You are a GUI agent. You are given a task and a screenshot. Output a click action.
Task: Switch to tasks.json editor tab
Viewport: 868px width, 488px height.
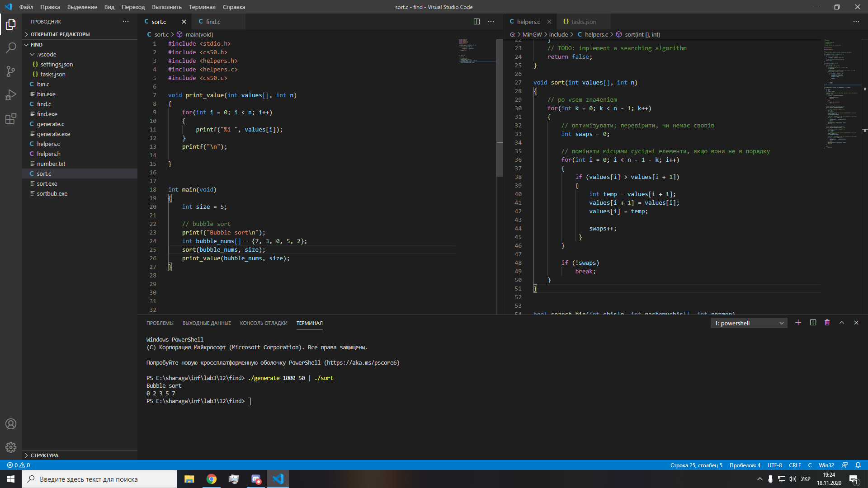click(x=583, y=22)
